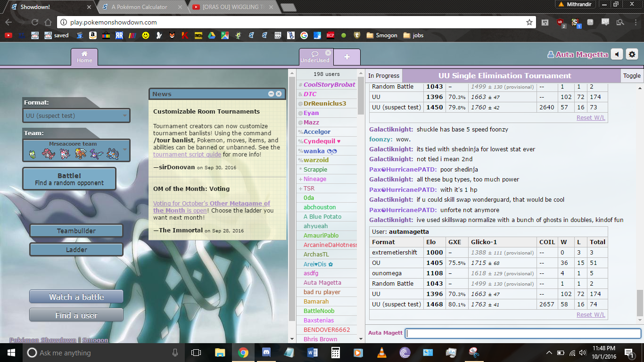
Task: Focus the chat message input field
Action: pos(523,333)
